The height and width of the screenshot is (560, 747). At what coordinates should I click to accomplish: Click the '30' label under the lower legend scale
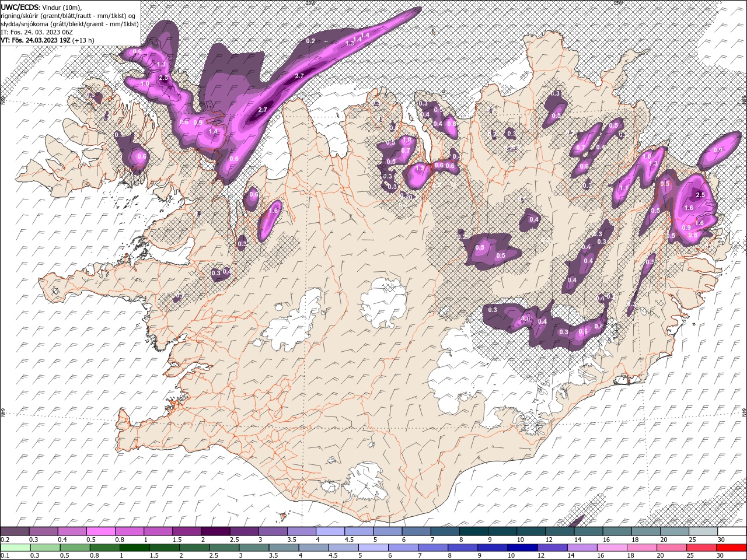(x=721, y=556)
